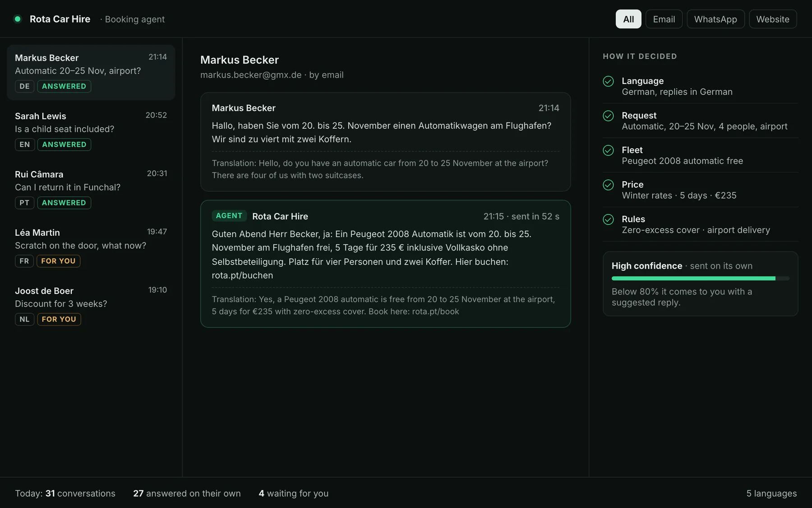Click '5 languages' in status bar
The height and width of the screenshot is (508, 812).
[771, 494]
